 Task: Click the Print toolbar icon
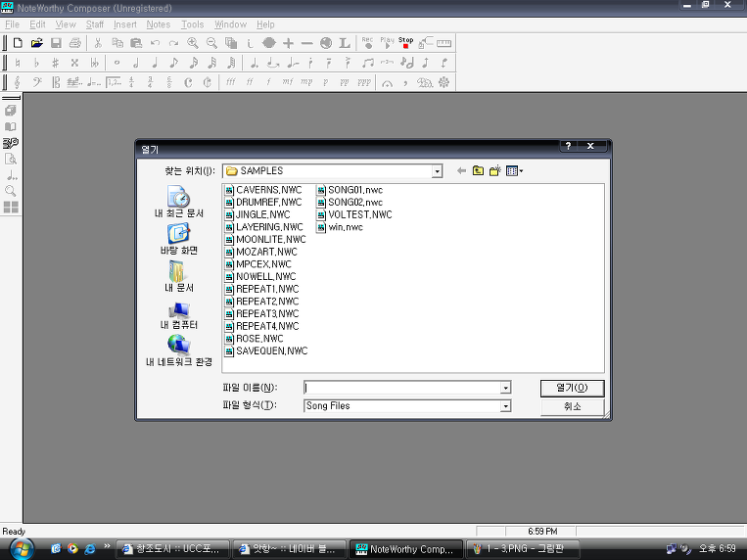(x=74, y=43)
